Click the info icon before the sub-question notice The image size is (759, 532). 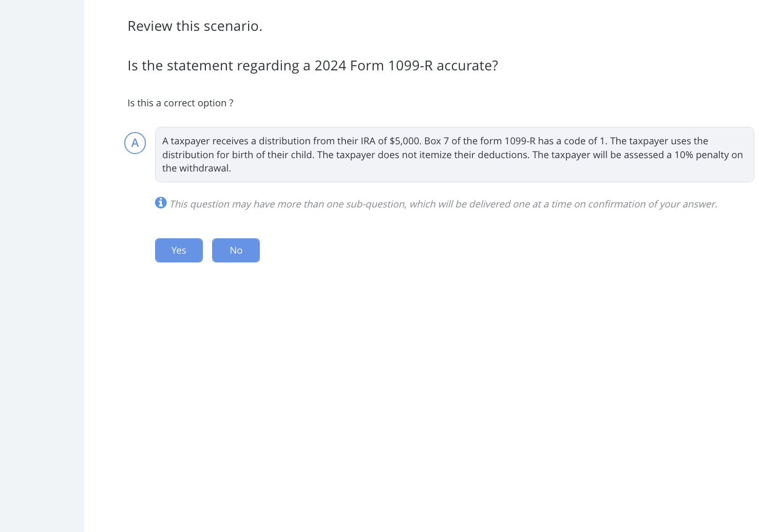(161, 203)
